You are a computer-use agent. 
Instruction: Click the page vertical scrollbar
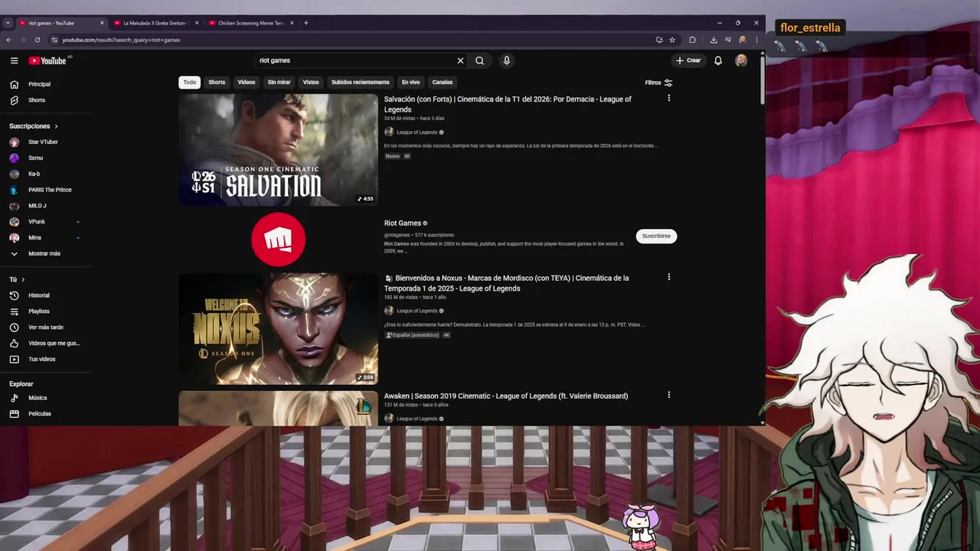tap(762, 80)
